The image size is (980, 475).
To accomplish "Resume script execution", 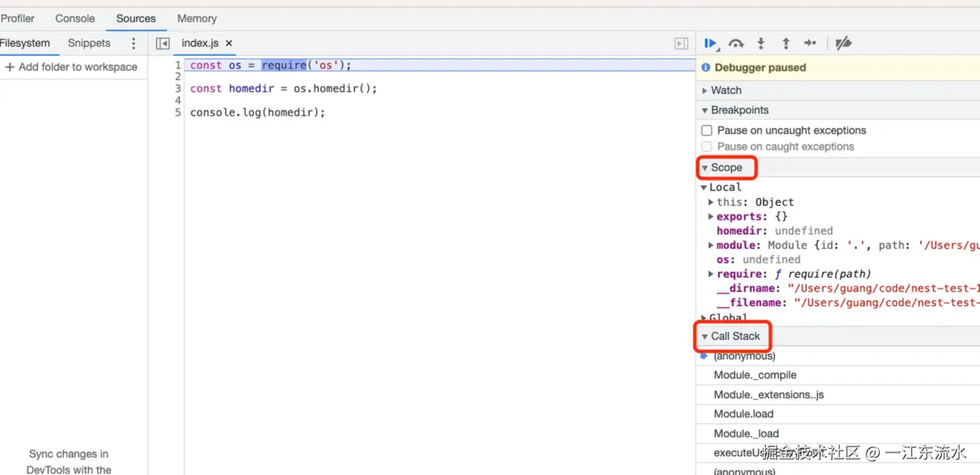I will tap(710, 43).
